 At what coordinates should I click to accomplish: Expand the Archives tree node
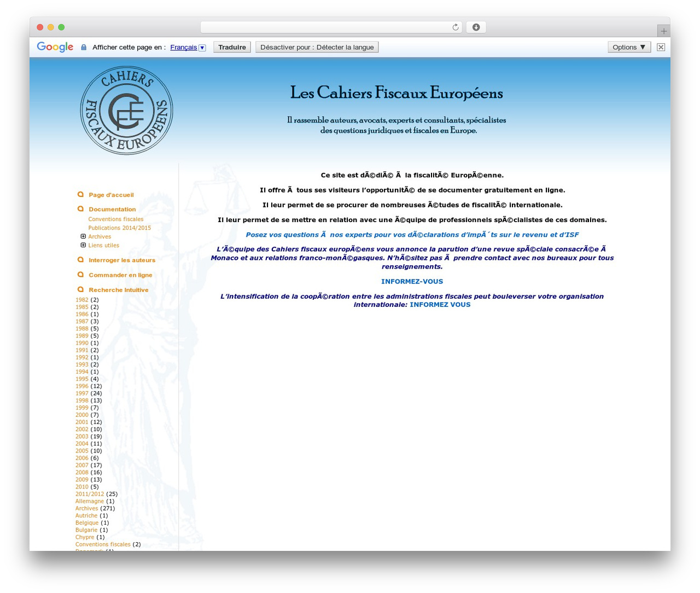[x=83, y=236]
